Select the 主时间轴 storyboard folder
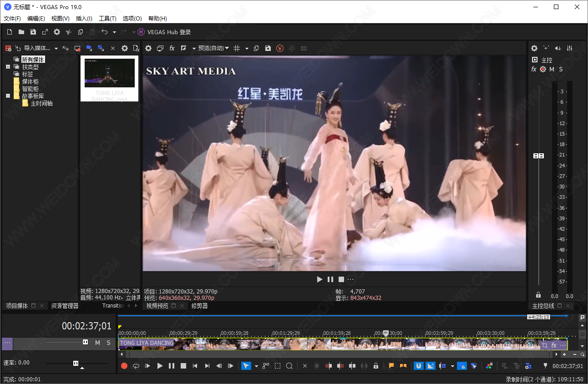The image size is (588, 384). coord(41,103)
